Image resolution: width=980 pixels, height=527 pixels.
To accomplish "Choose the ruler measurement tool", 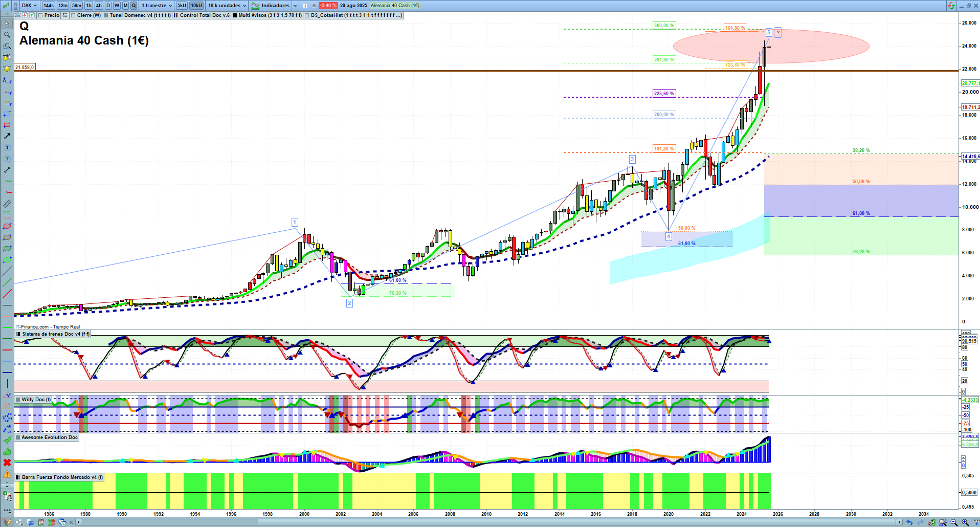I will pos(7,204).
